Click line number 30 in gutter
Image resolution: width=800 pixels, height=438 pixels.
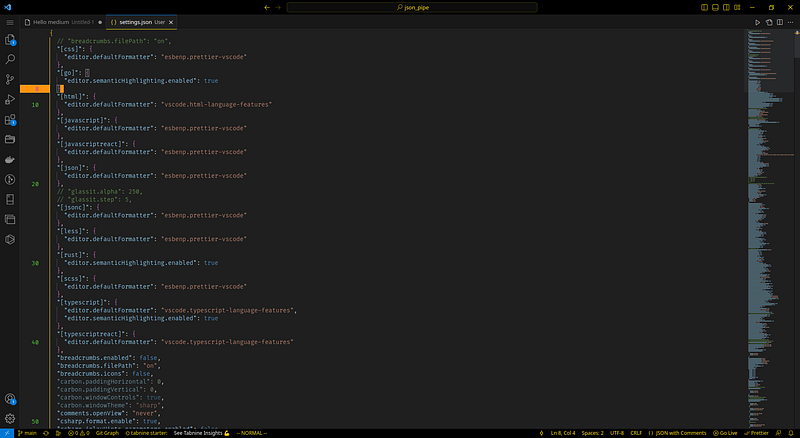pos(35,263)
